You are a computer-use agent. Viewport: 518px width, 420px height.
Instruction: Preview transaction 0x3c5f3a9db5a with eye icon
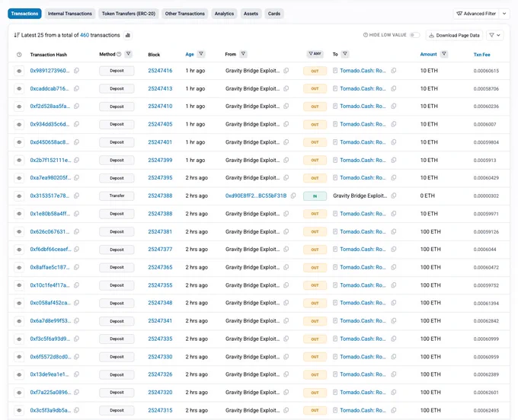point(19,410)
